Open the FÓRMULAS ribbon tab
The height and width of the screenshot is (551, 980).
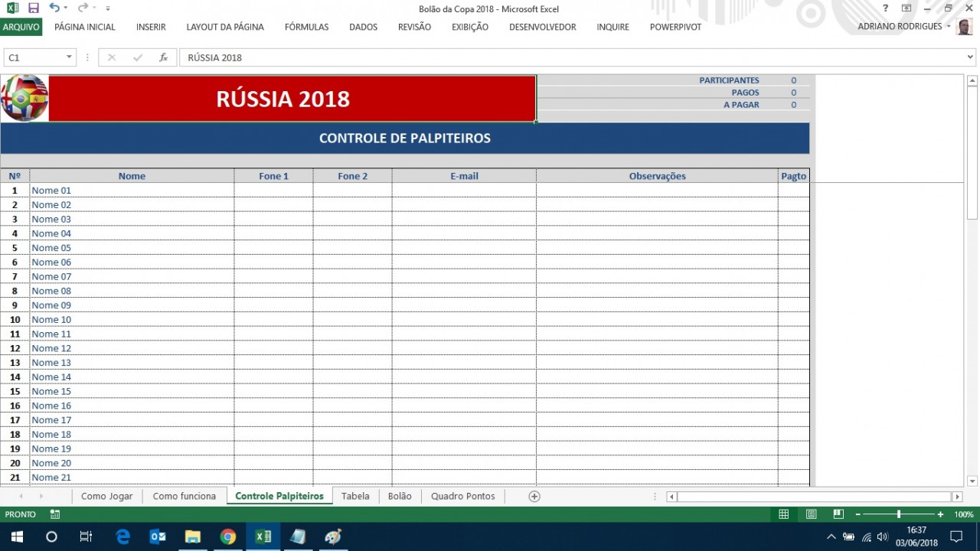pyautogui.click(x=306, y=27)
